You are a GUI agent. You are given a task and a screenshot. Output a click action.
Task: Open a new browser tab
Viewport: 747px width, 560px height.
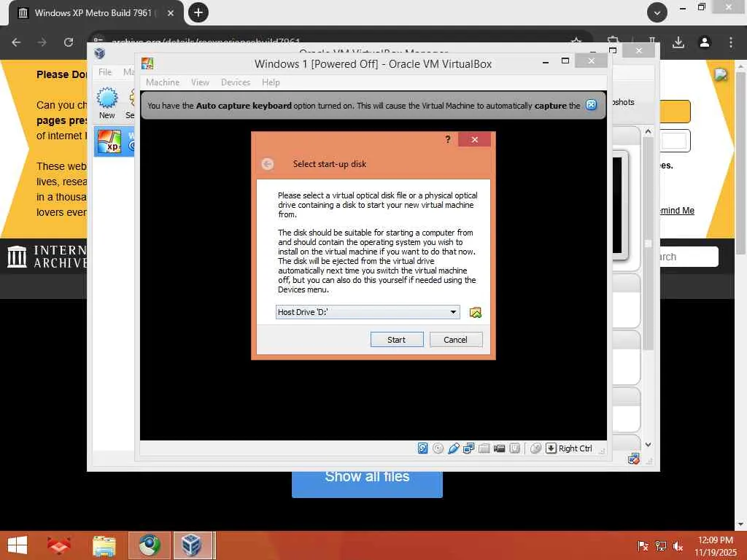(x=198, y=12)
